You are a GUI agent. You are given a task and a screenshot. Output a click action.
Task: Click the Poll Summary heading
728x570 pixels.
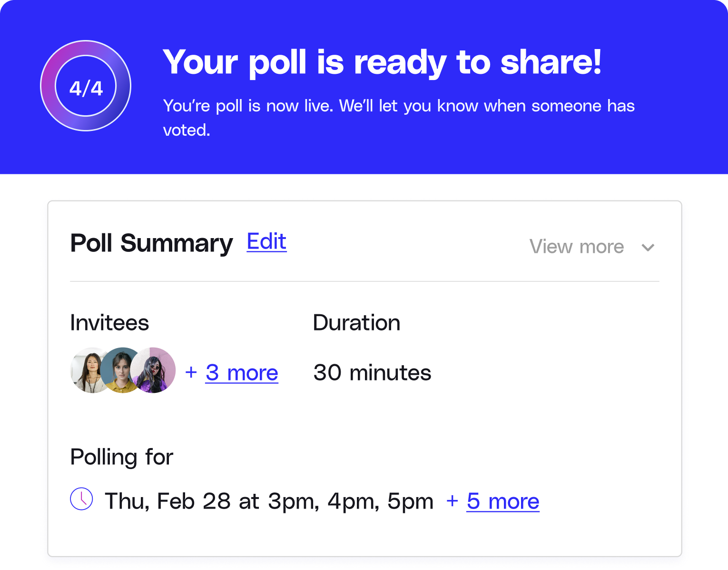coord(151,243)
